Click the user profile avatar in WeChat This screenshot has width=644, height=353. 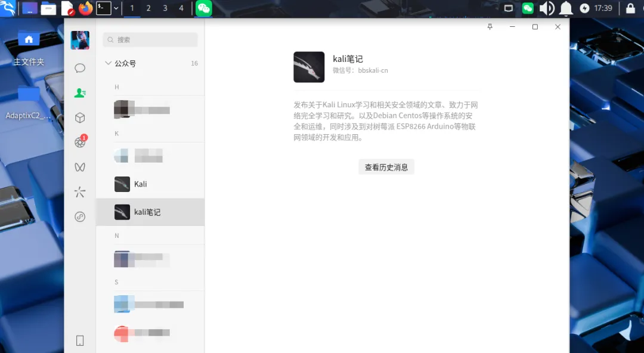point(80,41)
